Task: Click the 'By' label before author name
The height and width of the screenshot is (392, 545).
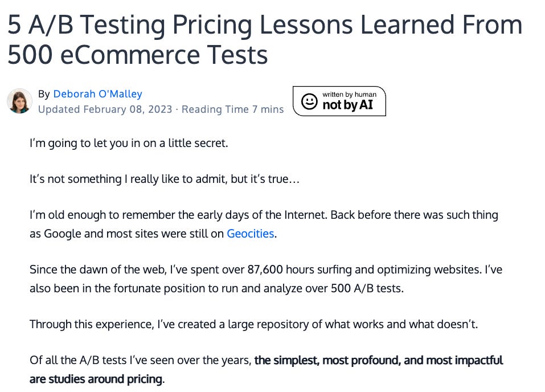Action: (44, 94)
